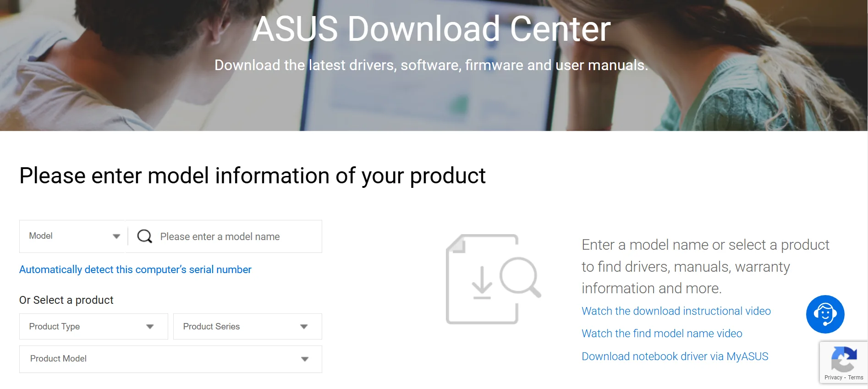The image size is (868, 389).
Task: Expand the Product Model dropdown
Action: (x=170, y=359)
